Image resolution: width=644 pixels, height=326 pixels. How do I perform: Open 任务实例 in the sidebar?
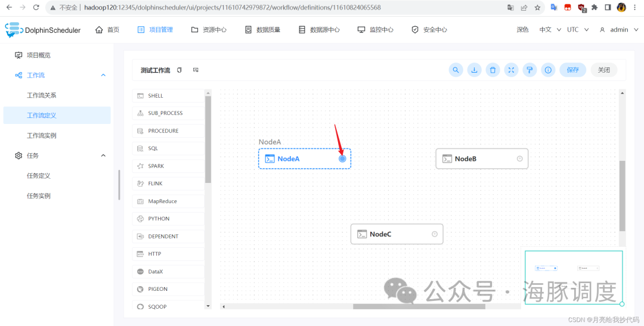[x=57, y=196]
